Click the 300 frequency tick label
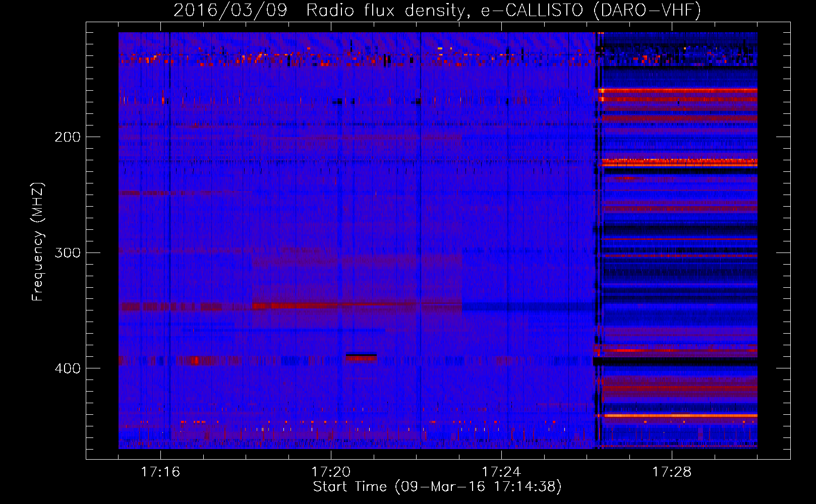 tap(68, 253)
